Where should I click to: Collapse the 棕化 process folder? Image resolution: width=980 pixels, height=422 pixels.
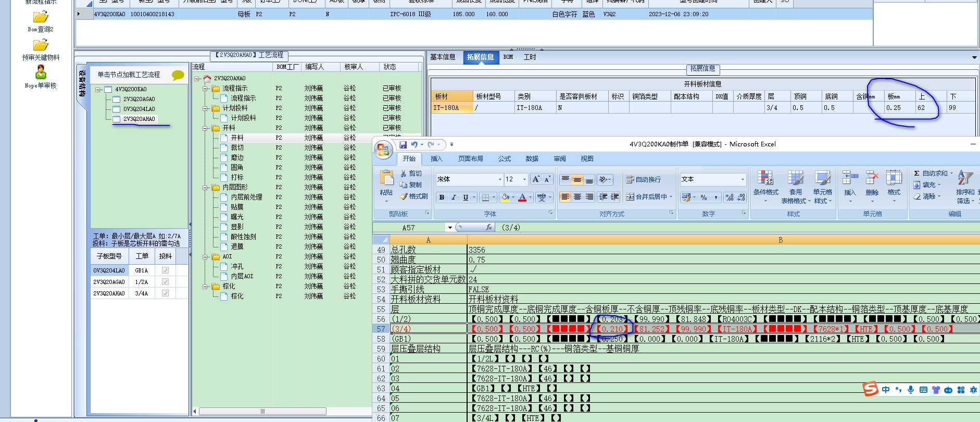(x=206, y=286)
